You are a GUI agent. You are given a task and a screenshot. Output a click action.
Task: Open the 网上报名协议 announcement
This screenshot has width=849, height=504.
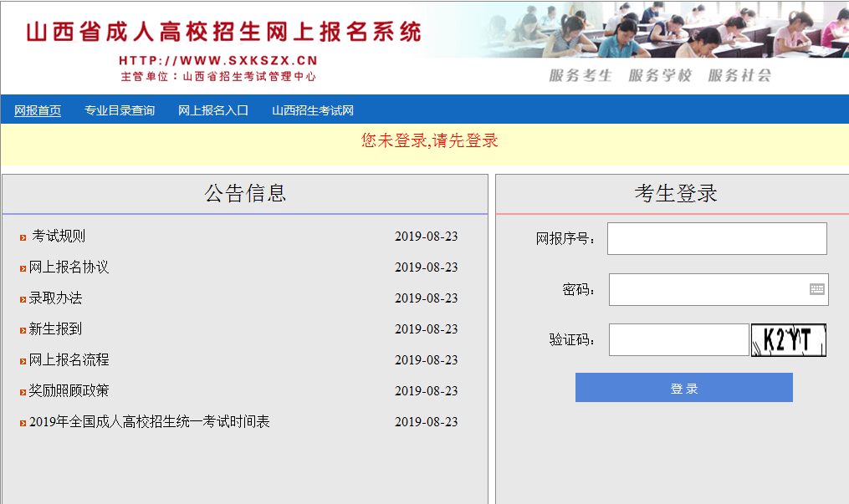69,267
